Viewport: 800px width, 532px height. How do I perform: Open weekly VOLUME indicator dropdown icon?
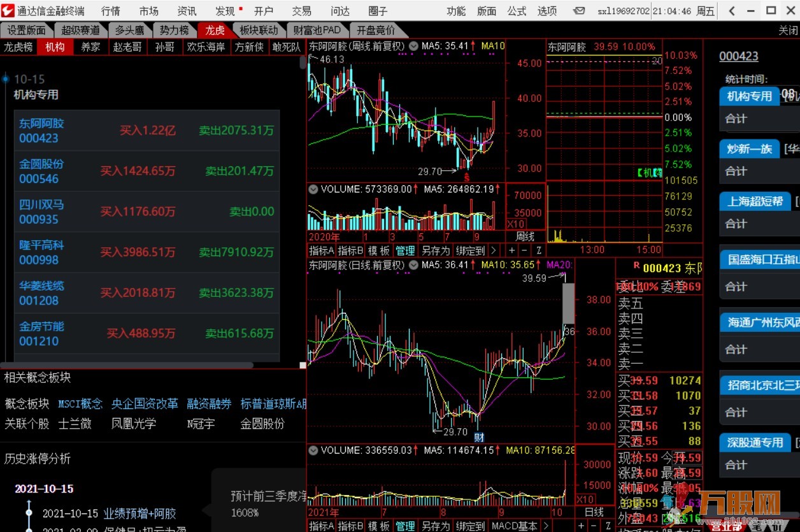tap(313, 189)
